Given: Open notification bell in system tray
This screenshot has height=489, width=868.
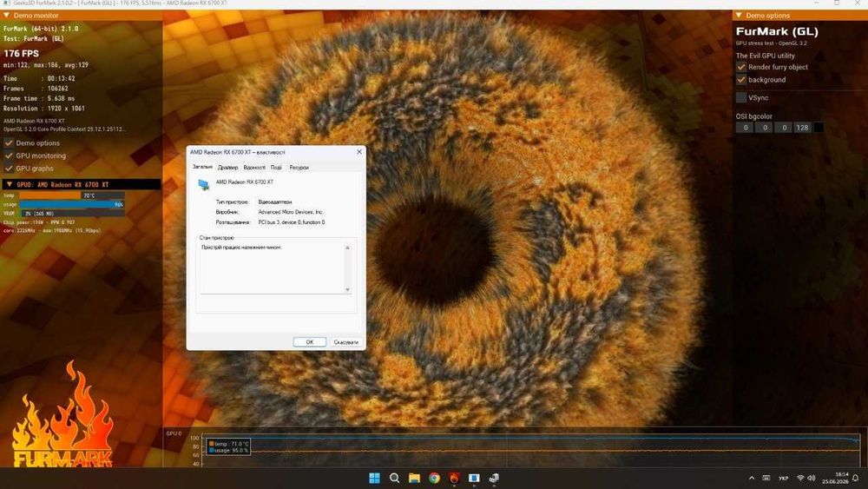Looking at the screenshot, I should [x=855, y=478].
